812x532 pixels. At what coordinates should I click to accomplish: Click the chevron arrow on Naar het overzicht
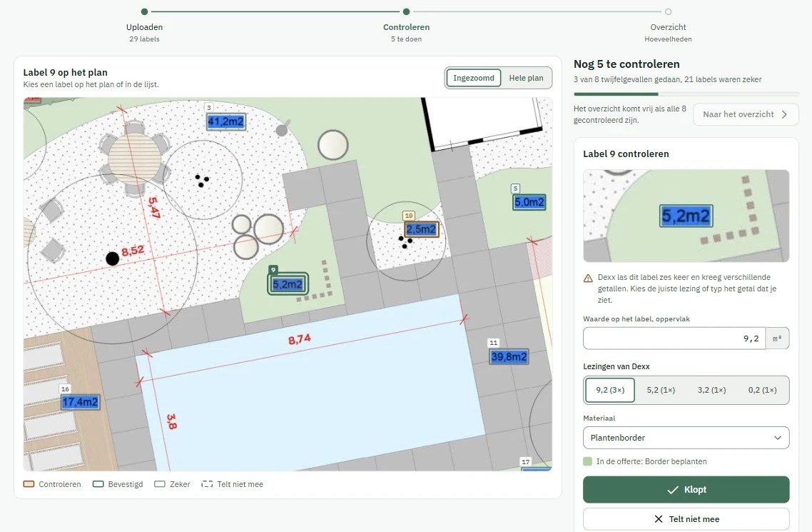pos(784,114)
